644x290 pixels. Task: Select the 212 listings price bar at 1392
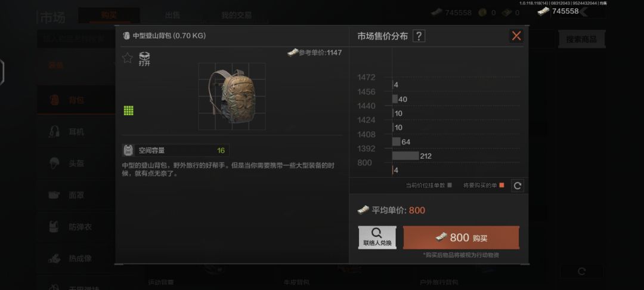click(405, 156)
